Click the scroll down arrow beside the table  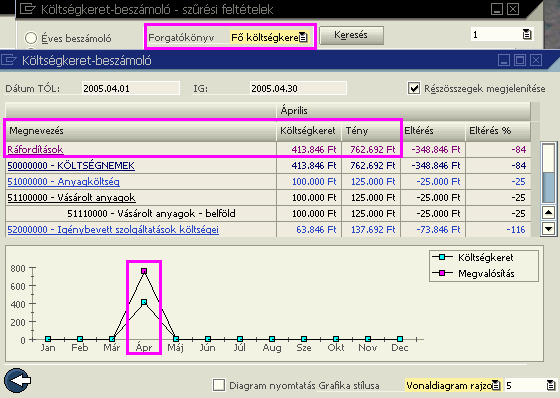pyautogui.click(x=548, y=228)
